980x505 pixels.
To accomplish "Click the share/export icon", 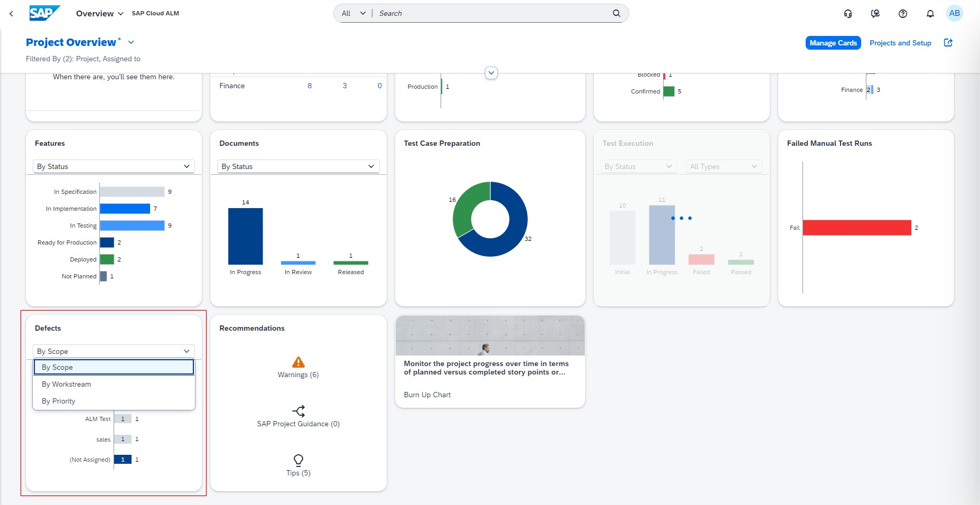I will (x=948, y=43).
